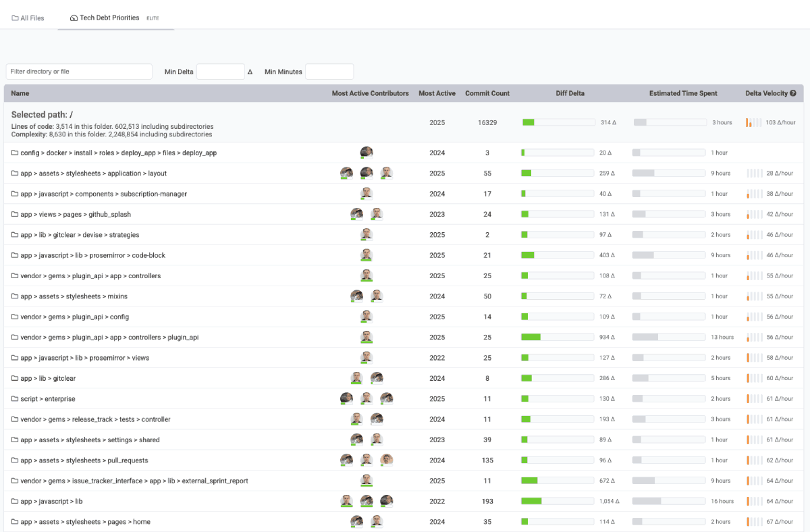Screen dimensions: 810x532
Task: Expand vendor > gems > plugin_api > config folder
Action: coord(74,317)
